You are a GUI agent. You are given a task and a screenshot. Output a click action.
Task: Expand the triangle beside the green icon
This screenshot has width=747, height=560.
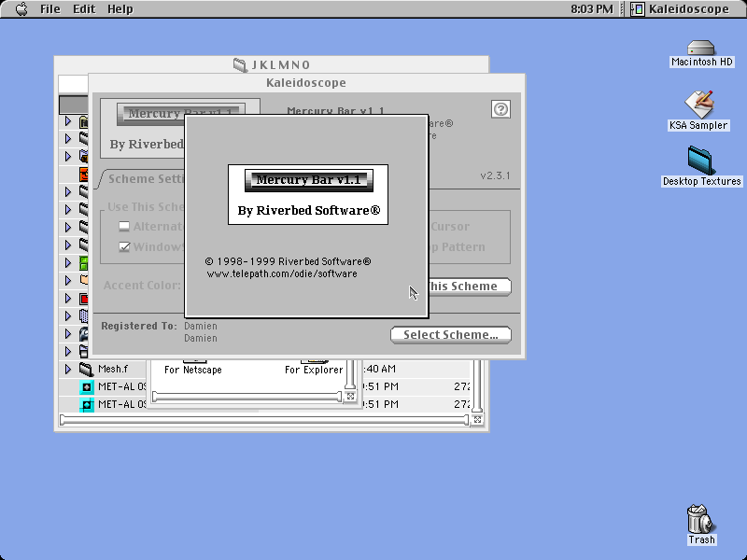68,262
